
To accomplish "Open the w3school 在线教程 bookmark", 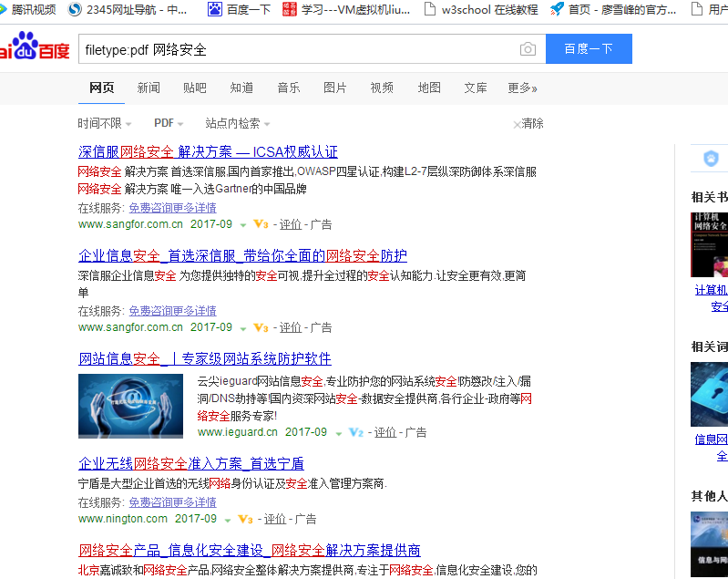I will click(481, 9).
